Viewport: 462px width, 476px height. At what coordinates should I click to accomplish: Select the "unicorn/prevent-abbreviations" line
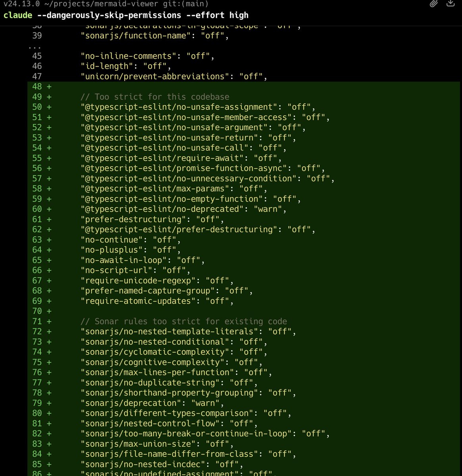pos(174,77)
